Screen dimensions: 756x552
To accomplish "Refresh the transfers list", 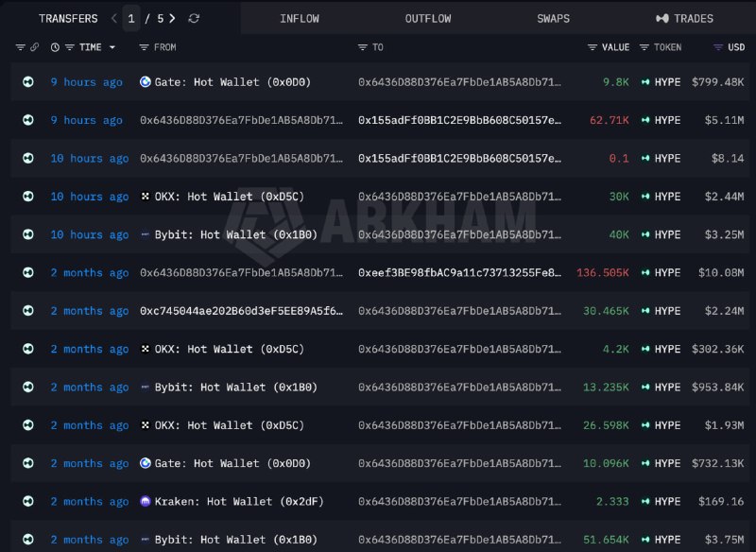I will (194, 18).
